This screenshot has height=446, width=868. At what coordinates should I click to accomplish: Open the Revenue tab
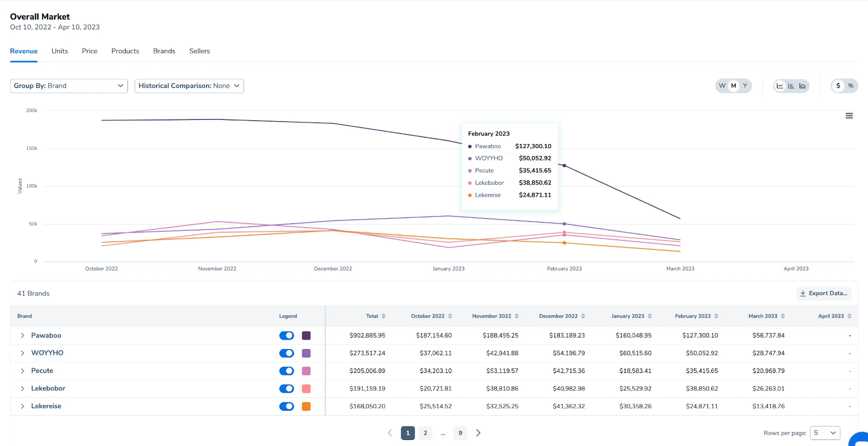click(24, 51)
